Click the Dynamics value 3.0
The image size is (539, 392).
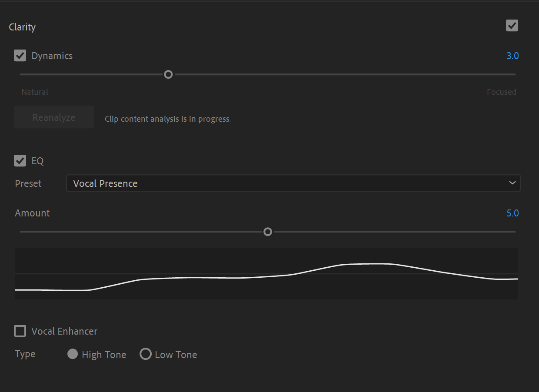click(x=512, y=56)
